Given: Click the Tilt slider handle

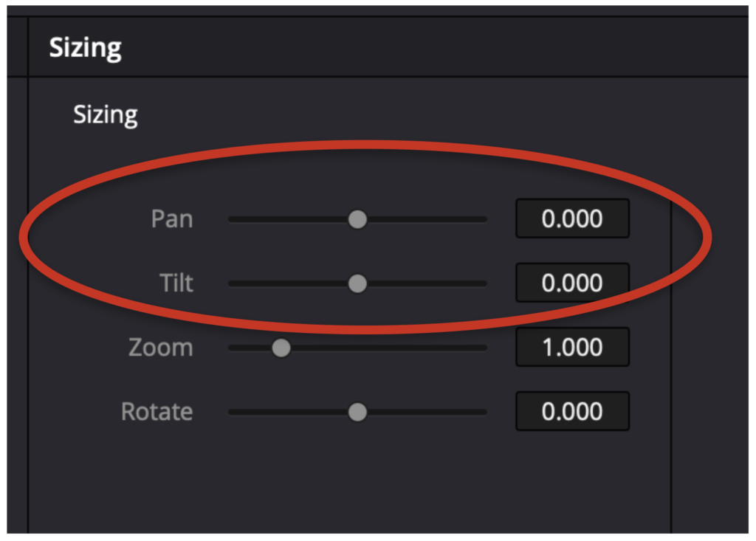Looking at the screenshot, I should 357,283.
